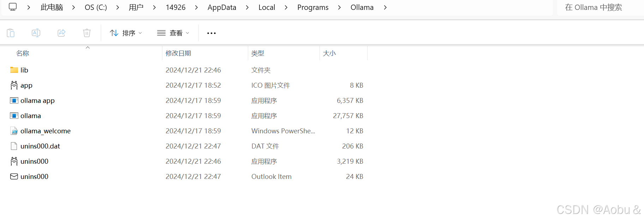Click the 8 KB size cell
This screenshot has height=221, width=644.
pos(357,85)
